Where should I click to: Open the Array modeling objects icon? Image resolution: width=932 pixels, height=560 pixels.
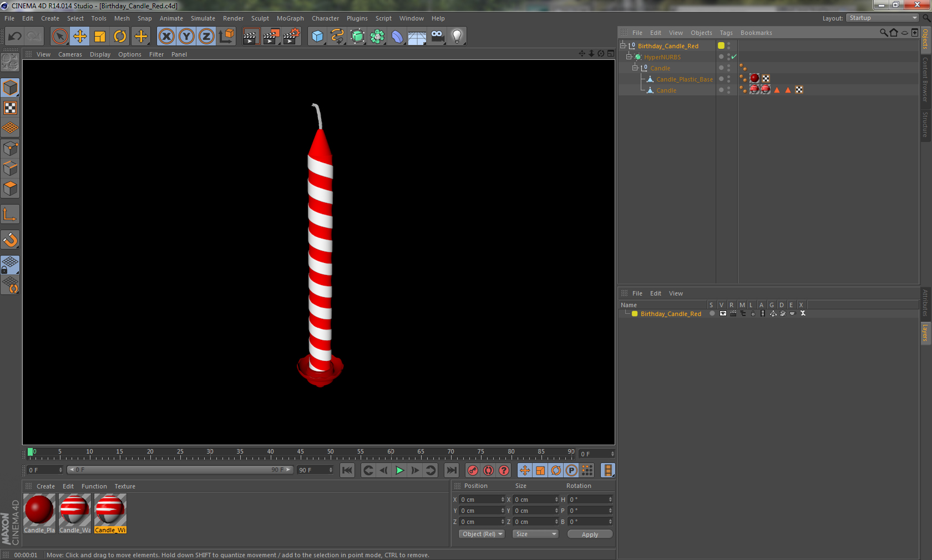tap(377, 37)
